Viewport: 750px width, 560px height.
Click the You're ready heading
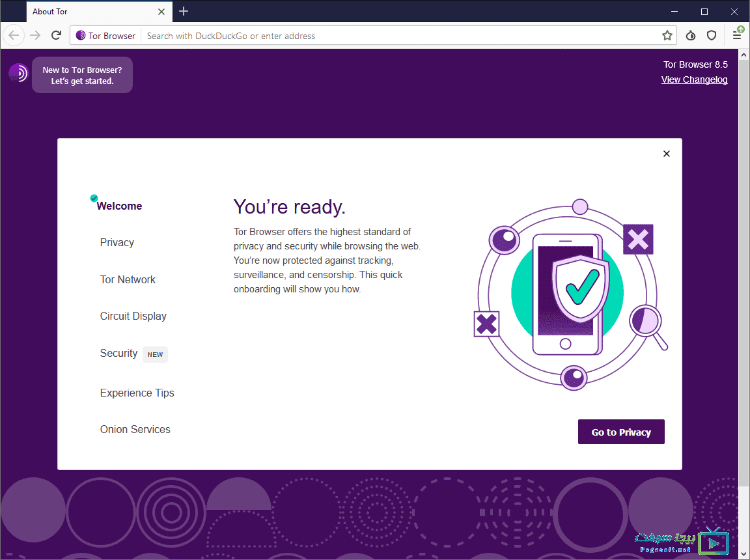(289, 207)
